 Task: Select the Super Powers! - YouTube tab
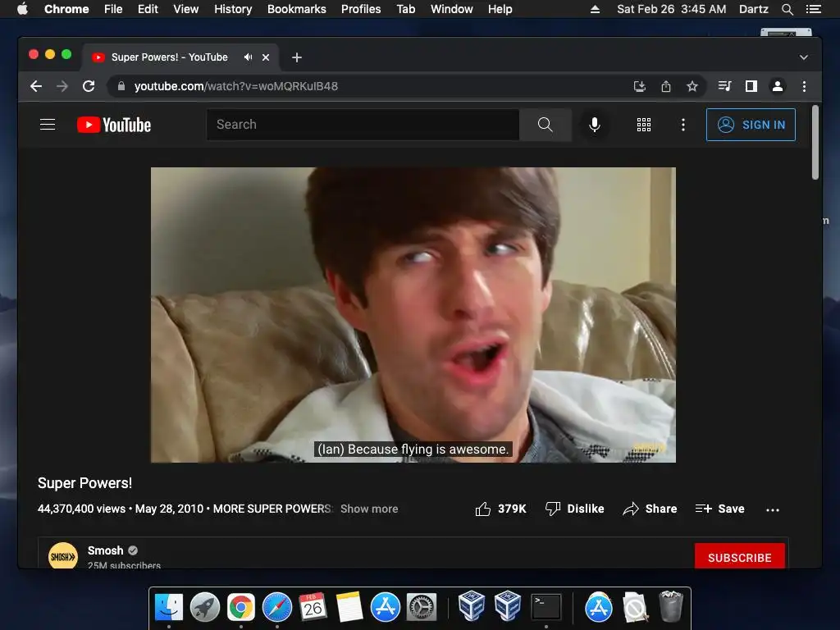169,57
